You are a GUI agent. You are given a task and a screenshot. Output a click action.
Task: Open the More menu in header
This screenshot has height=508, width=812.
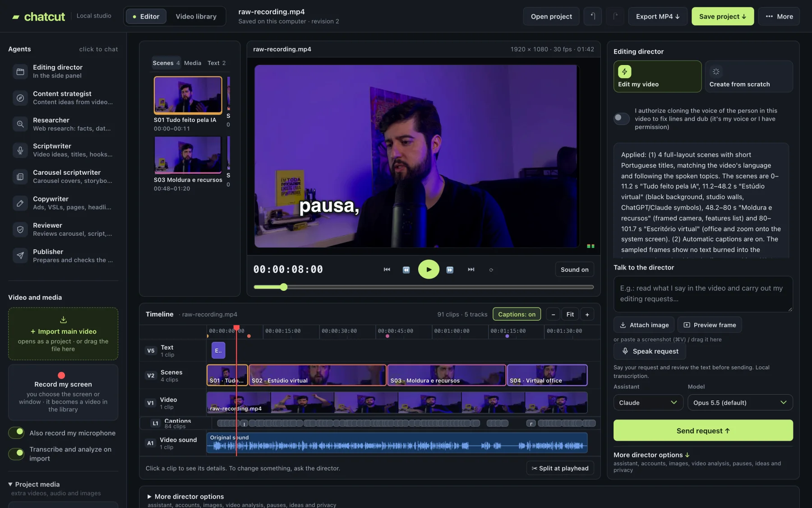pyautogui.click(x=779, y=16)
